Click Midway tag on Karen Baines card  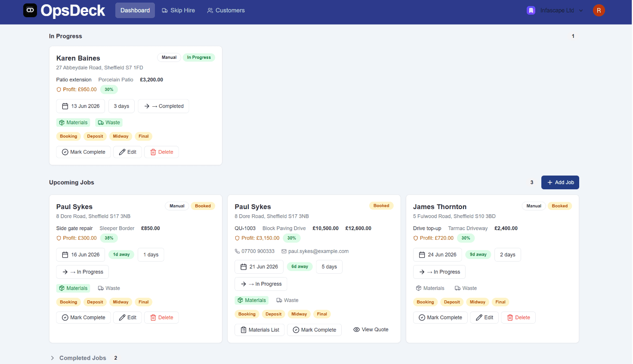click(120, 136)
